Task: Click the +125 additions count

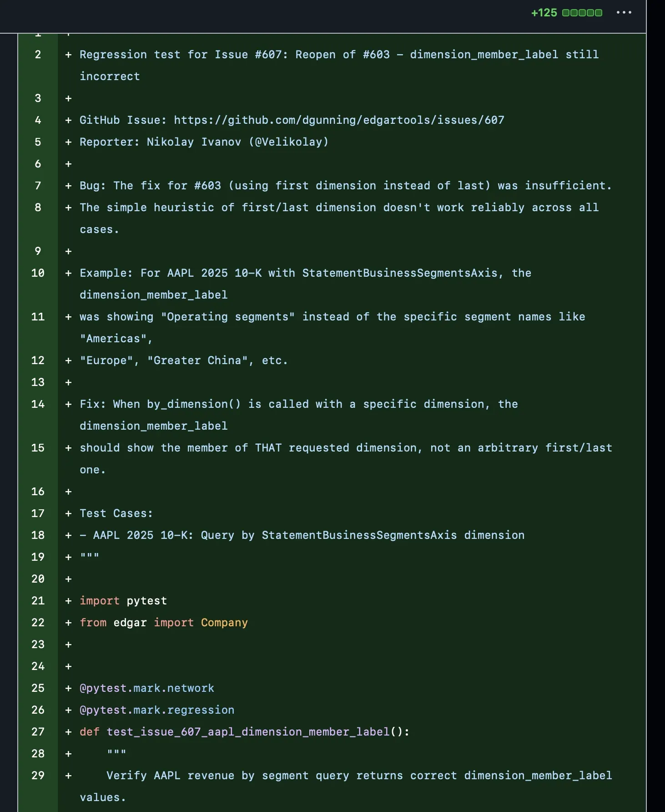Action: pos(544,13)
